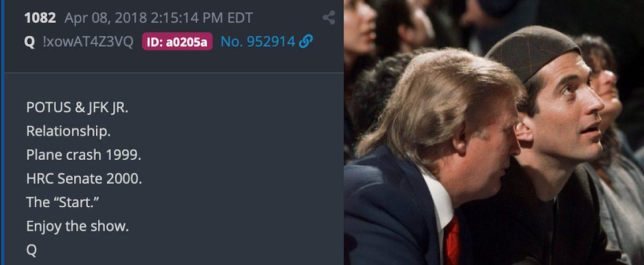644x265 pixels.
Task: Click the share icon on the post header
Action: pos(328,18)
